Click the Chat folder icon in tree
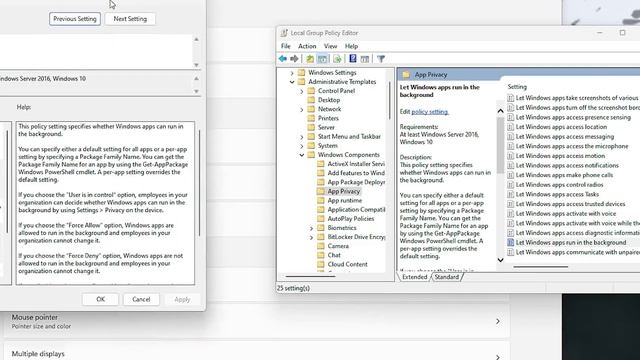This screenshot has height=360, width=640. [321, 255]
